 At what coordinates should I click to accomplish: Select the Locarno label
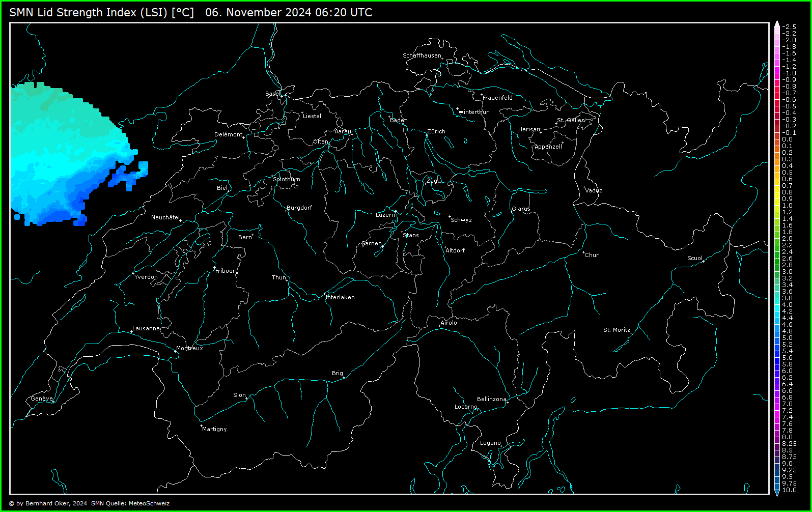(466, 407)
